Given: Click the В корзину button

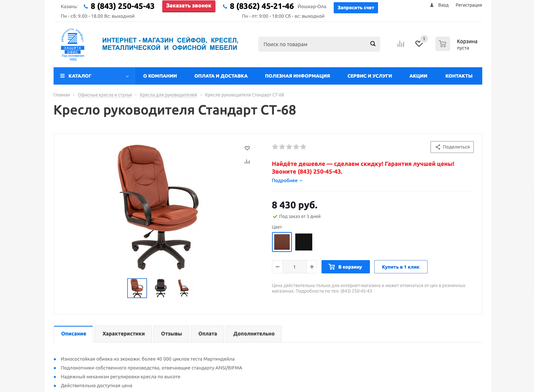Looking at the screenshot, I should (x=346, y=267).
